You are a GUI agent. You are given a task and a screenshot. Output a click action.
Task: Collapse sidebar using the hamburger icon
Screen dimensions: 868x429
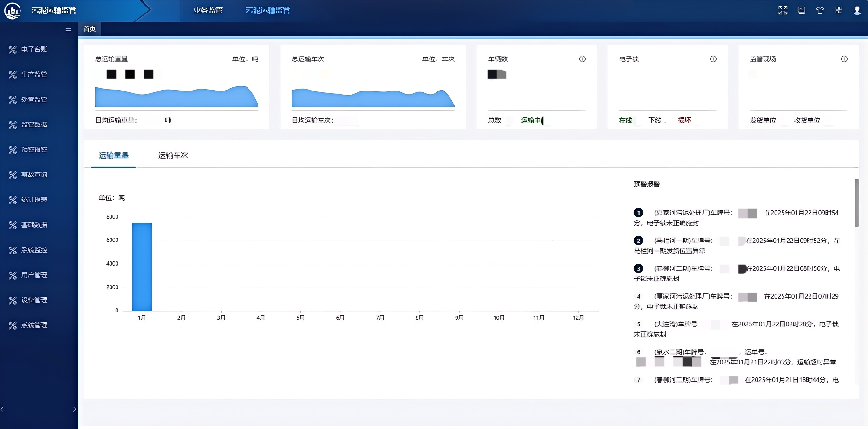click(x=68, y=30)
